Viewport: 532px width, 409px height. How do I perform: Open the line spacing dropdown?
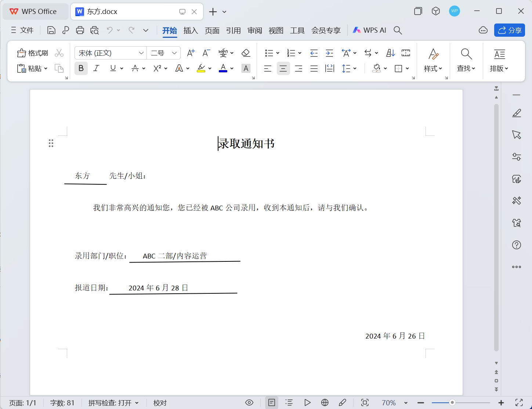point(349,68)
